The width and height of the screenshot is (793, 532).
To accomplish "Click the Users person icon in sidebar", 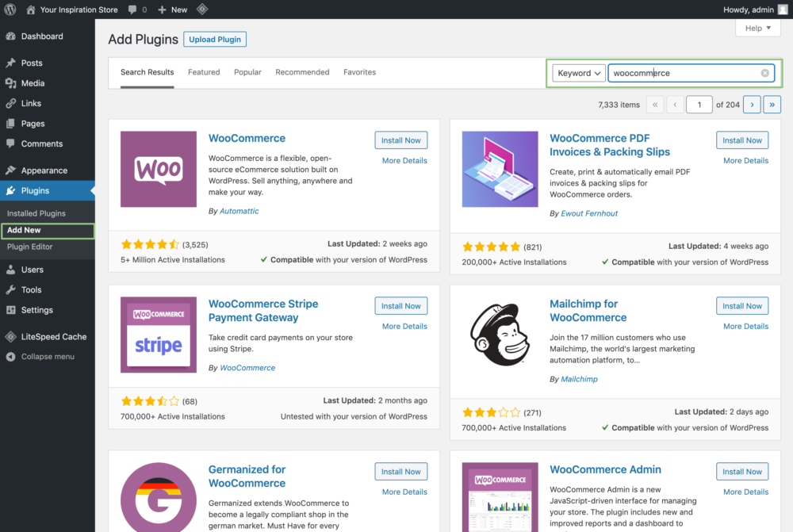I will point(10,270).
